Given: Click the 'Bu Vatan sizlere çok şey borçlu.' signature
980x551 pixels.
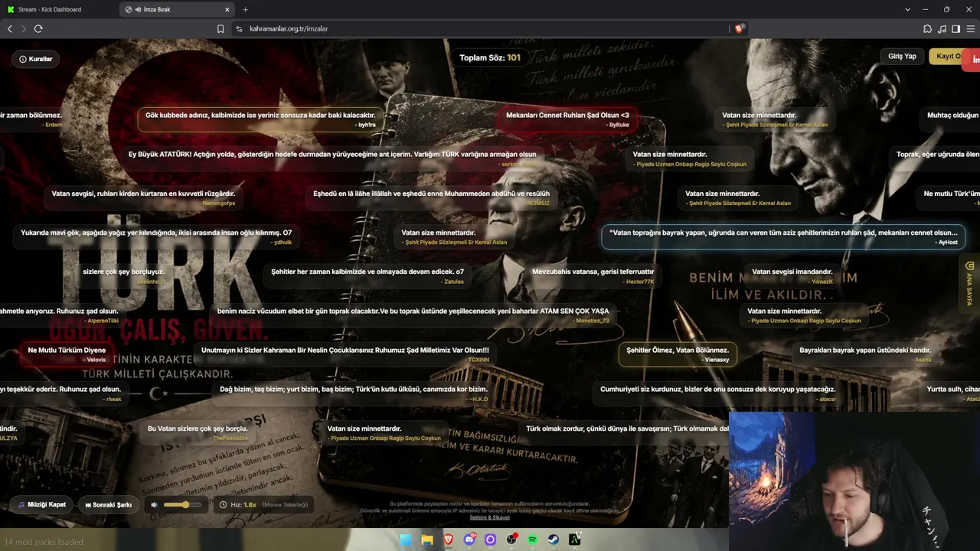Looking at the screenshot, I should coord(198,432).
